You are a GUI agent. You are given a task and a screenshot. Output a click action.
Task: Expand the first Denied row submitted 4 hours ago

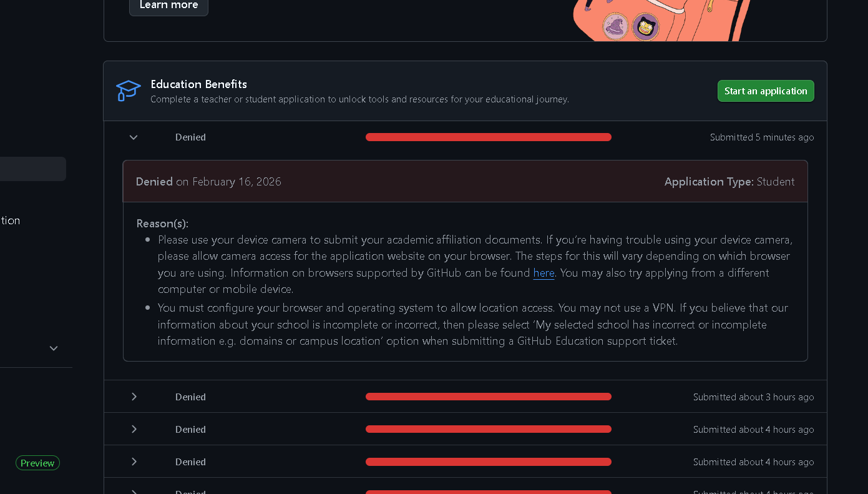(x=134, y=429)
